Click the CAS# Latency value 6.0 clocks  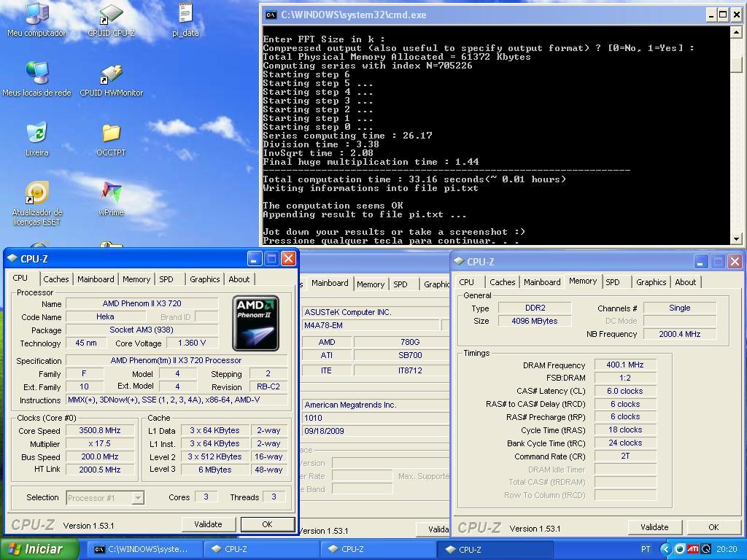click(x=625, y=391)
